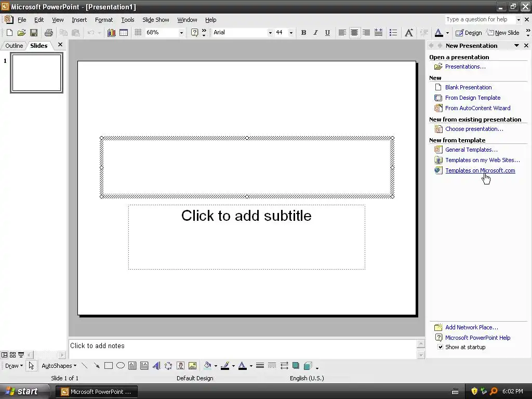Select the Line drawing tool
This screenshot has width=532, height=399.
coord(85,366)
